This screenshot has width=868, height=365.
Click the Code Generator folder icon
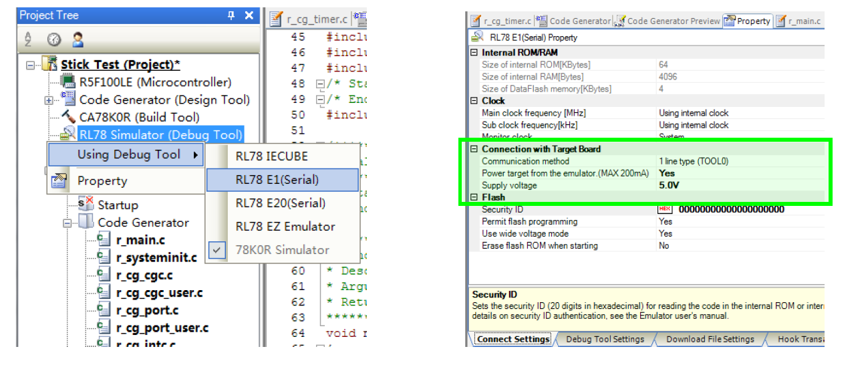tap(86, 223)
